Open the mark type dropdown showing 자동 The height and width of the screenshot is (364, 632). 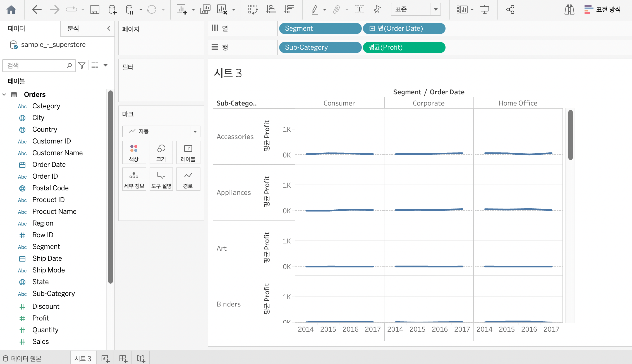161,131
